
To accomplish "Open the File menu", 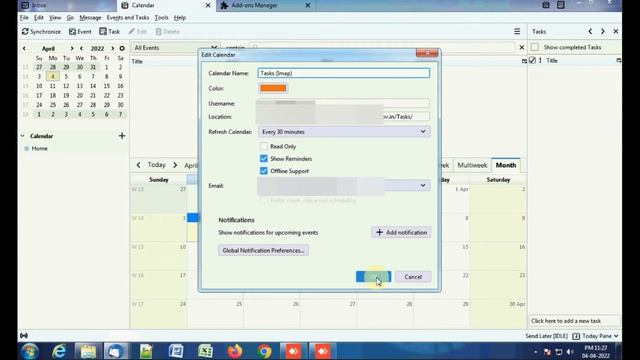I will click(24, 18).
